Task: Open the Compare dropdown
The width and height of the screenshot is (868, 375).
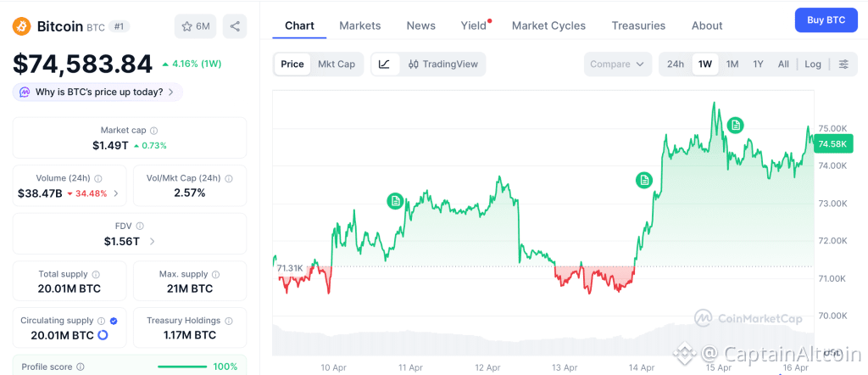Action: pyautogui.click(x=618, y=64)
